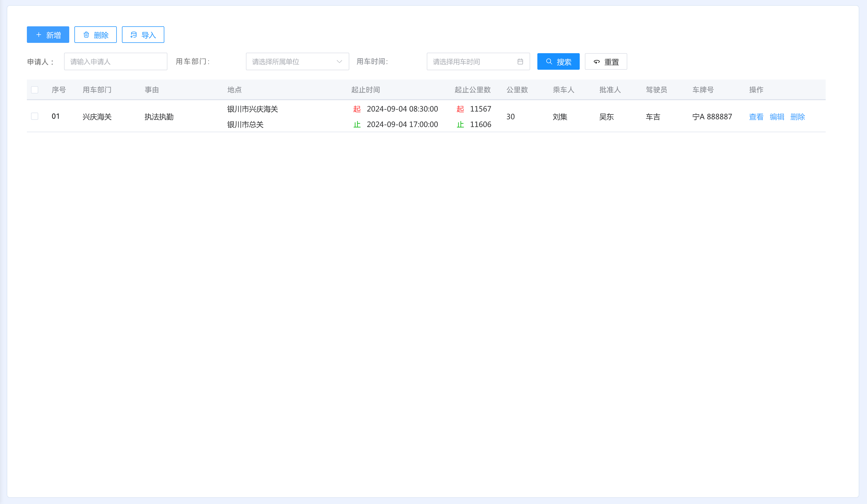Click the 宁A 888887 license plate cell
Screen dimensions: 867x504
click(x=712, y=117)
